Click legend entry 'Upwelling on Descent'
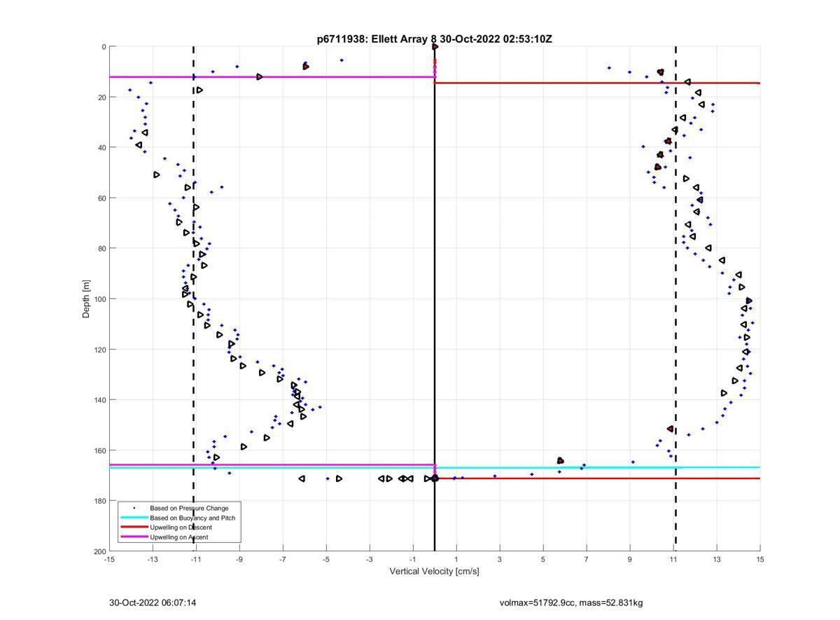The height and width of the screenshot is (620, 840). click(x=181, y=528)
